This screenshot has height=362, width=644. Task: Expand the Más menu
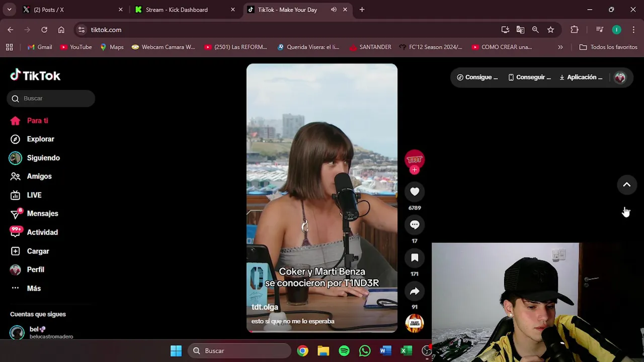[26, 288]
